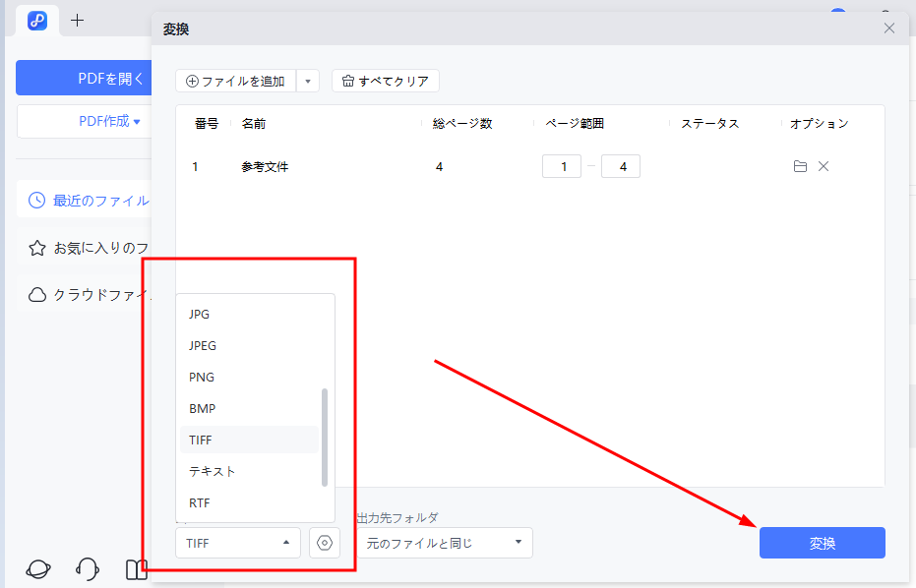Open a new tab with plus button
The width and height of the screenshot is (916, 588).
click(x=77, y=20)
